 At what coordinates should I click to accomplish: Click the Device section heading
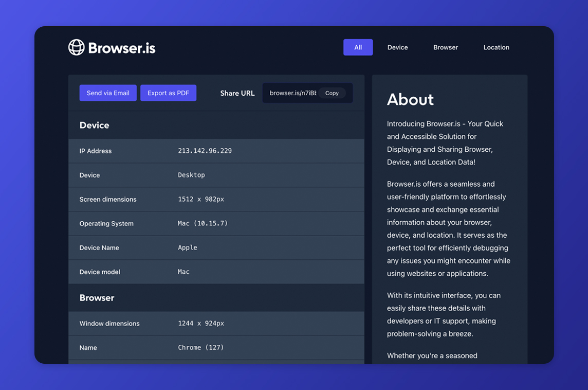(x=94, y=126)
